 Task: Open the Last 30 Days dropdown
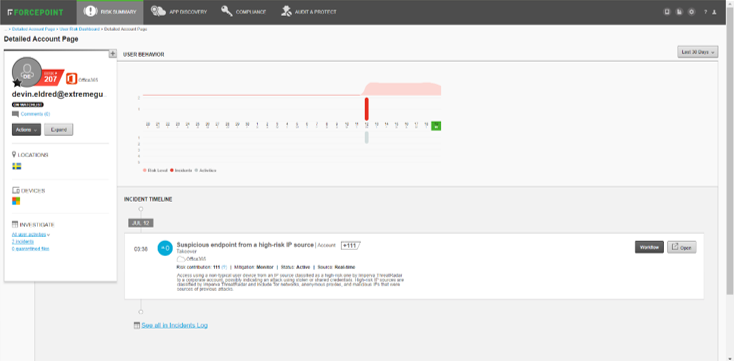(697, 52)
